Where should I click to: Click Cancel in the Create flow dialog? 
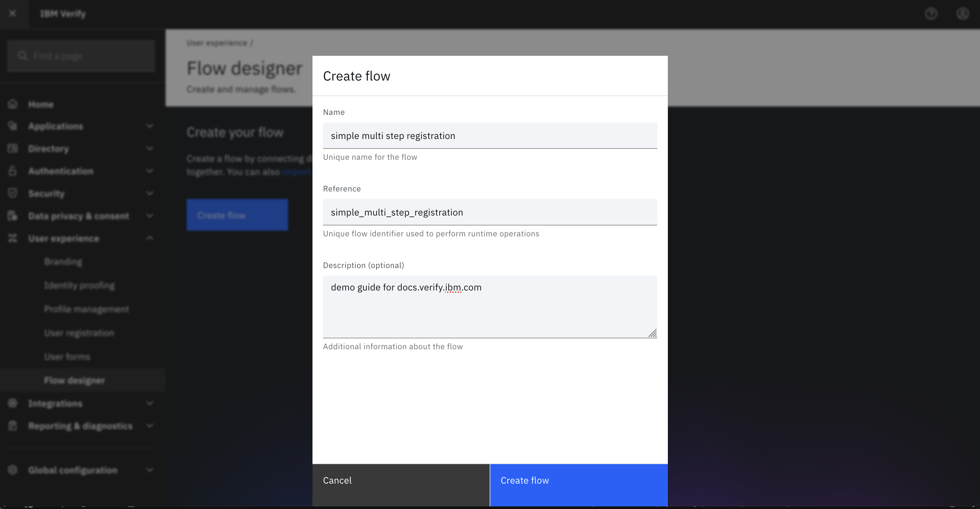tap(401, 485)
